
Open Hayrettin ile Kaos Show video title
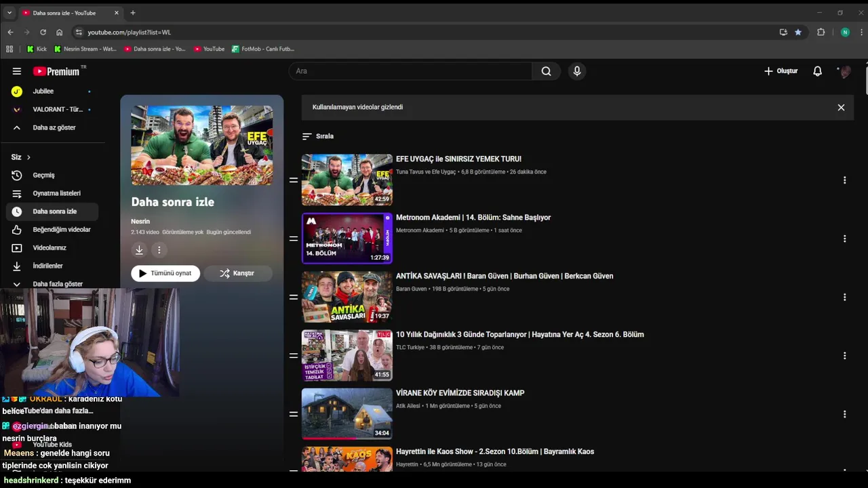495,451
